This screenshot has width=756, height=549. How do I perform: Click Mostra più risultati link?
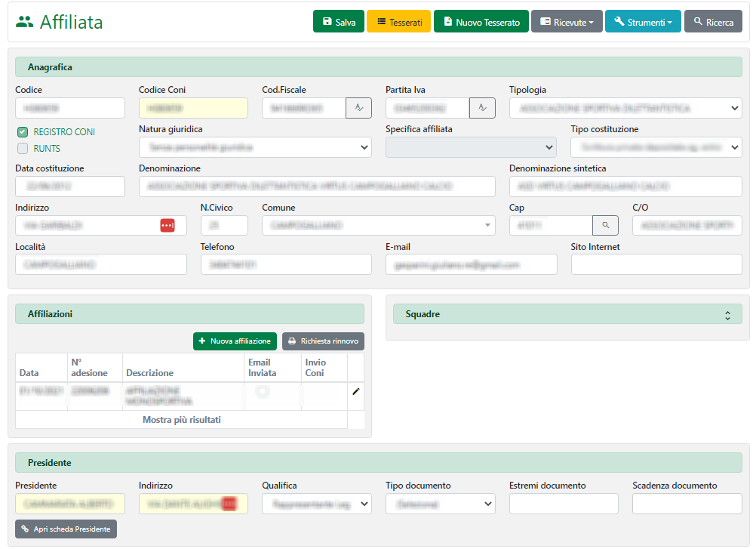(x=182, y=420)
